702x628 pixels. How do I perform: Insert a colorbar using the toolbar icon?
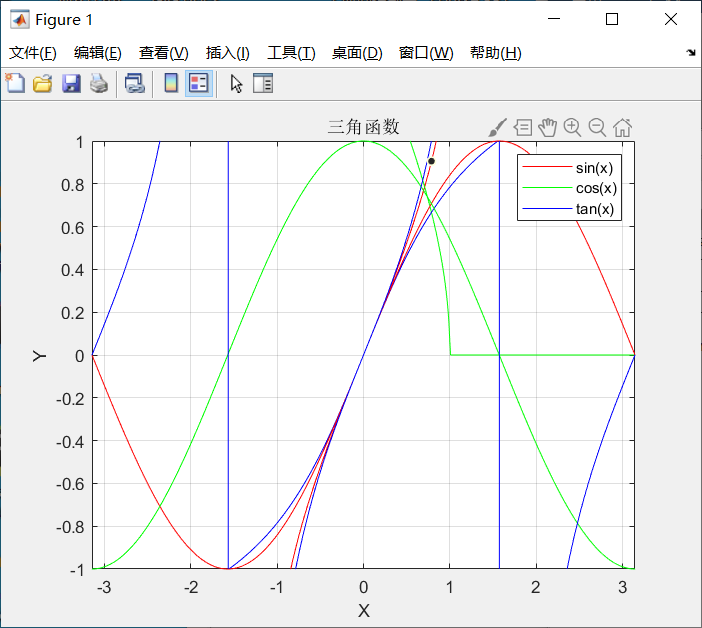pyautogui.click(x=171, y=83)
